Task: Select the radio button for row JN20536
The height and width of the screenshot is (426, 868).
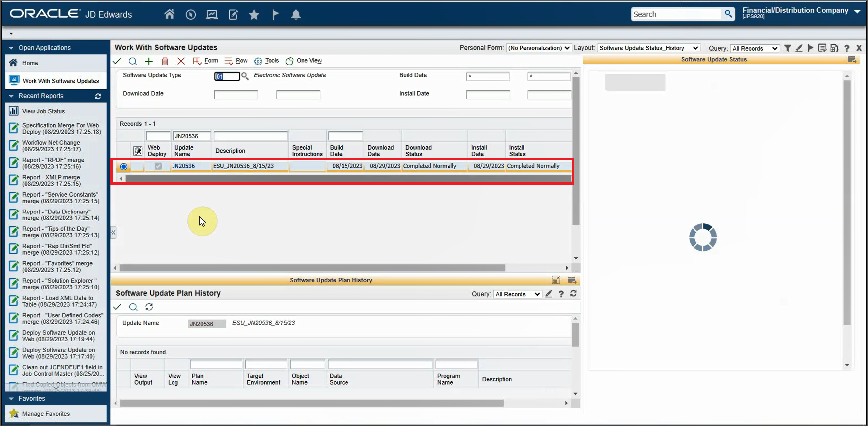Action: [x=124, y=167]
